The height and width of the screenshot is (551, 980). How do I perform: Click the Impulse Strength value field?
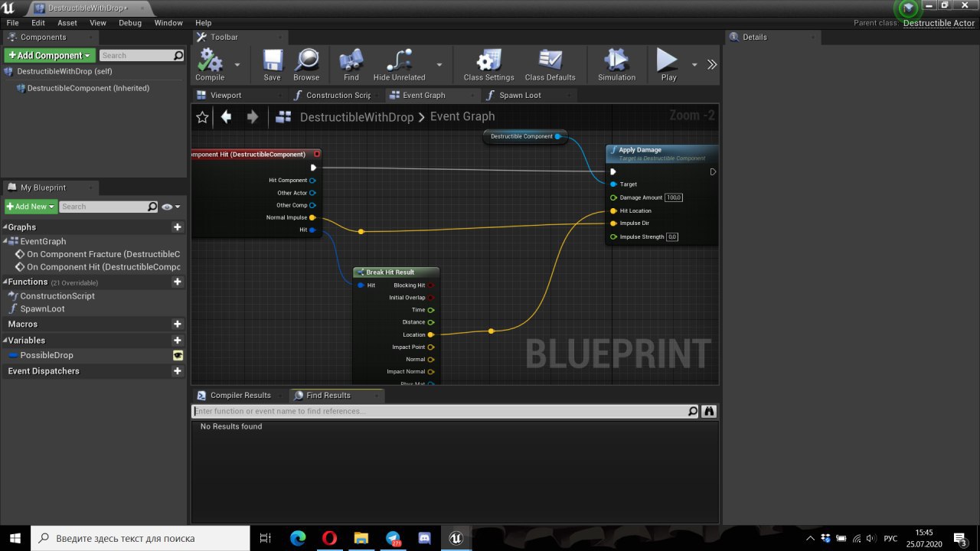coord(672,236)
